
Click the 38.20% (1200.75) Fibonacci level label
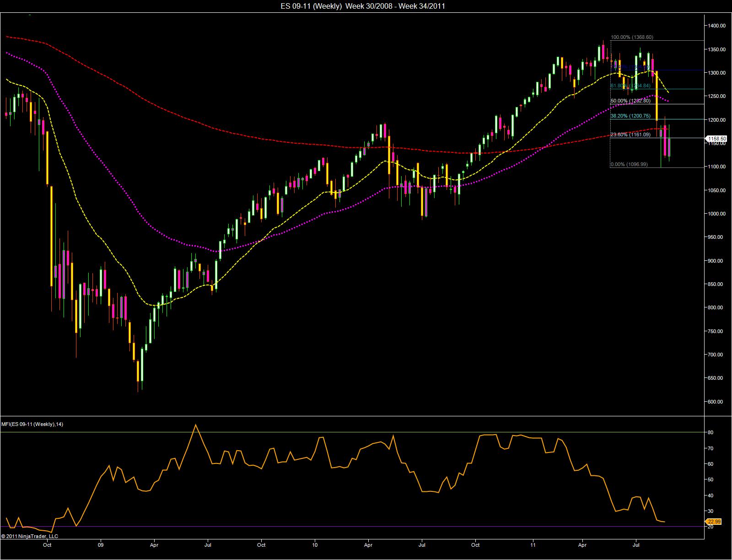(630, 116)
